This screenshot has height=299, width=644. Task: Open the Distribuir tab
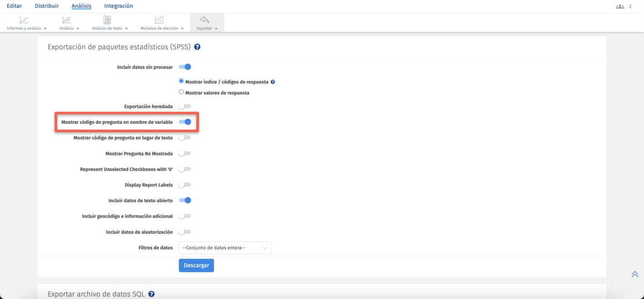(x=47, y=6)
